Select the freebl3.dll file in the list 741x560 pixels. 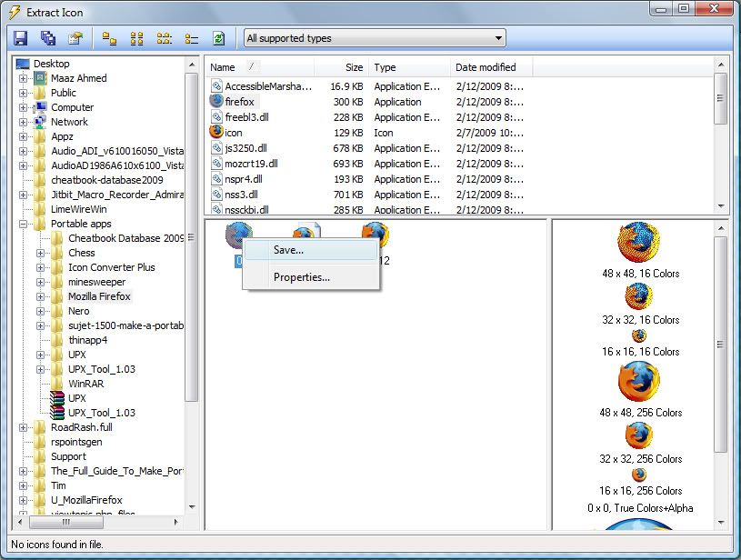point(246,117)
